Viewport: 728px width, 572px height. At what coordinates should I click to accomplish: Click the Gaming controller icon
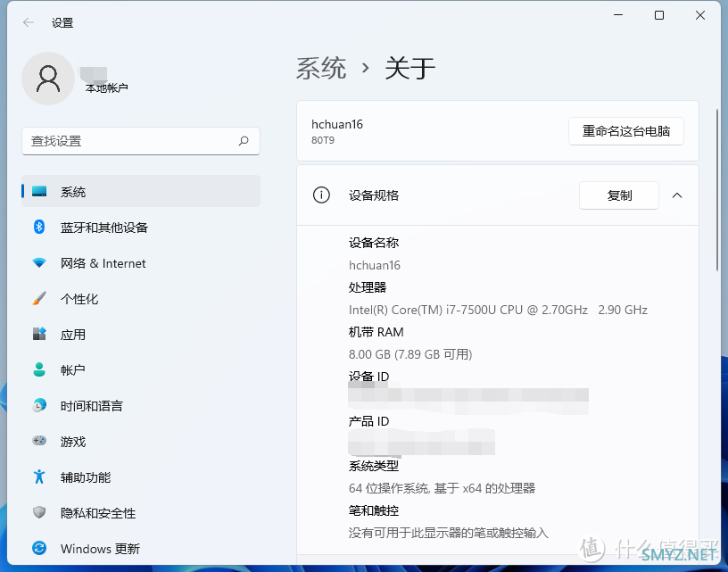point(39,441)
